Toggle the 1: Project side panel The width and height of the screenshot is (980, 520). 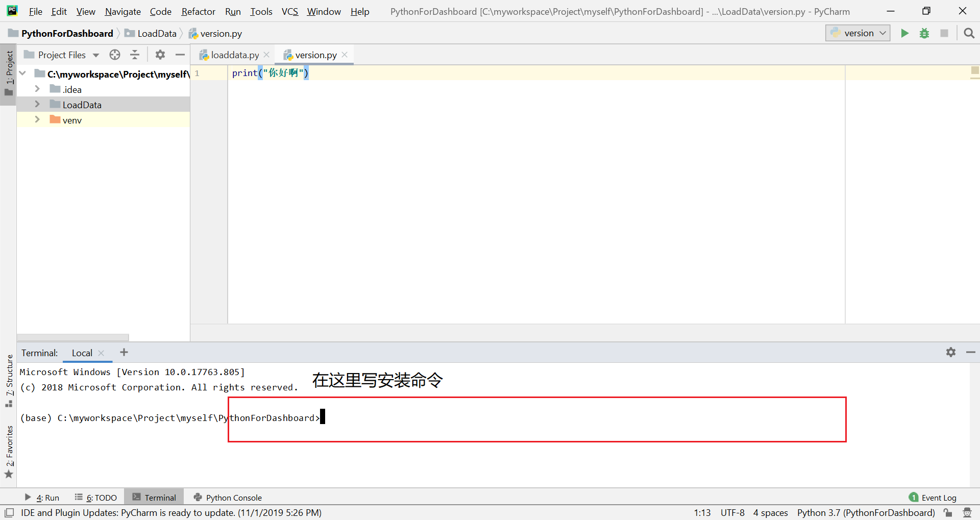pyautogui.click(x=9, y=74)
